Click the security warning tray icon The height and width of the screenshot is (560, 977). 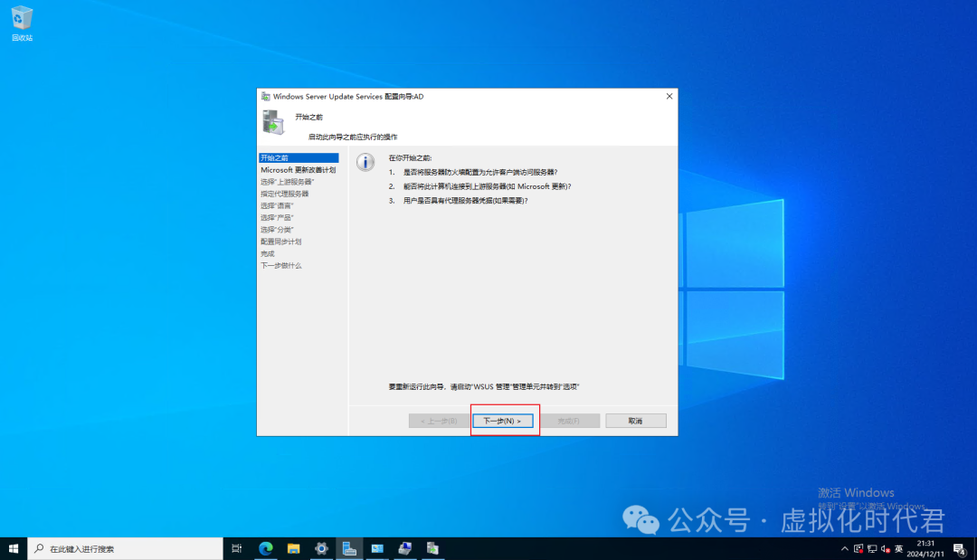click(858, 549)
